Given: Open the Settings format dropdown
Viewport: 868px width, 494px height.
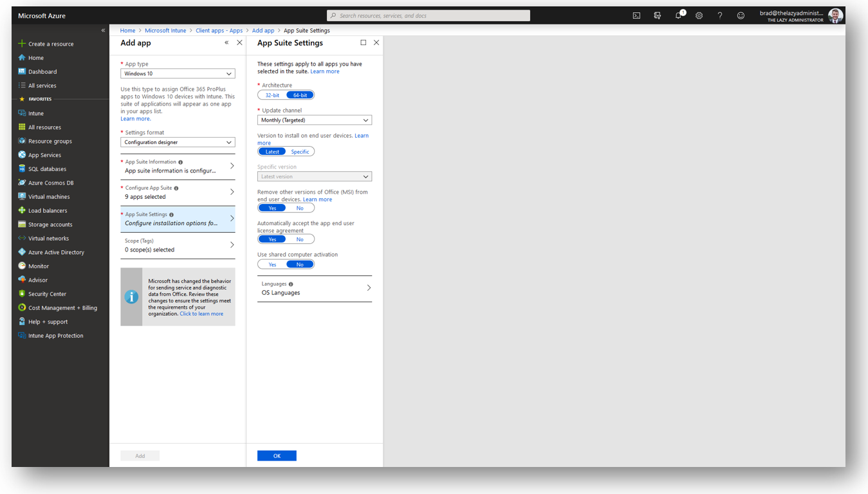Looking at the screenshot, I should (x=178, y=142).
